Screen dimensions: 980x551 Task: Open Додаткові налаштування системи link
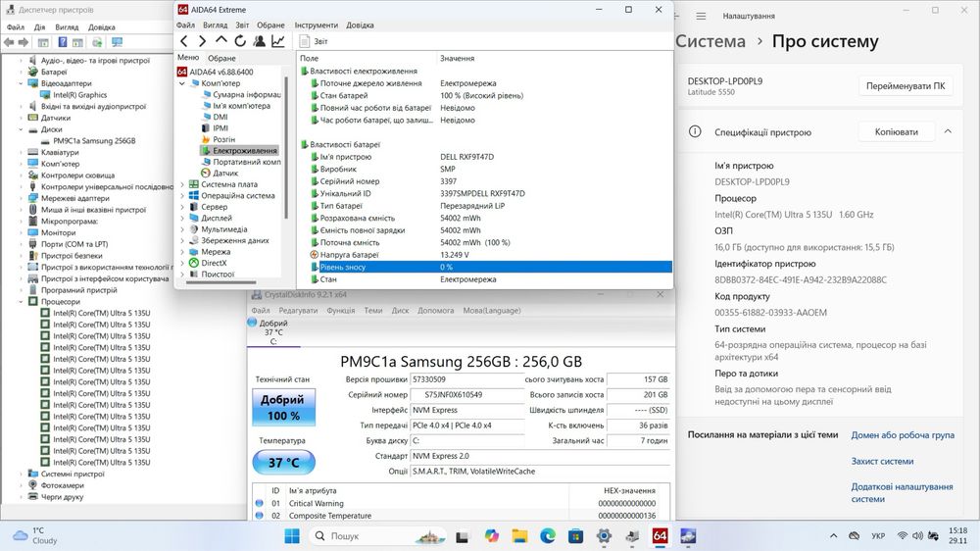tap(902, 493)
